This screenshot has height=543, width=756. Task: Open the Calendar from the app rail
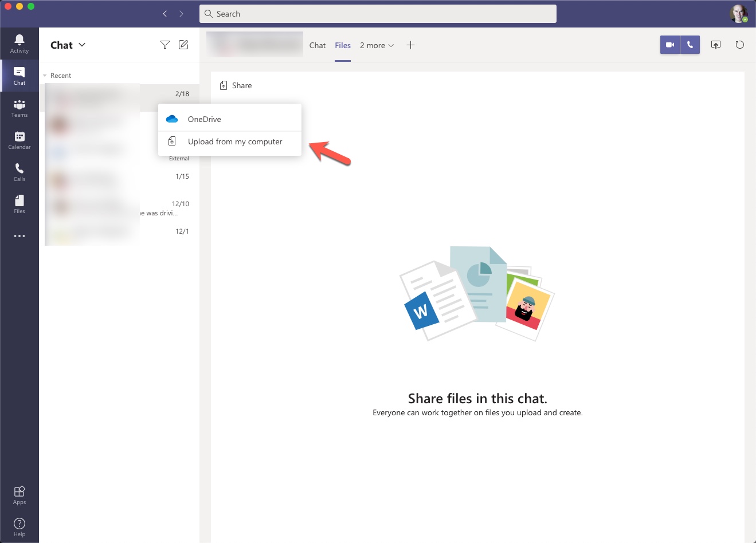coord(19,139)
